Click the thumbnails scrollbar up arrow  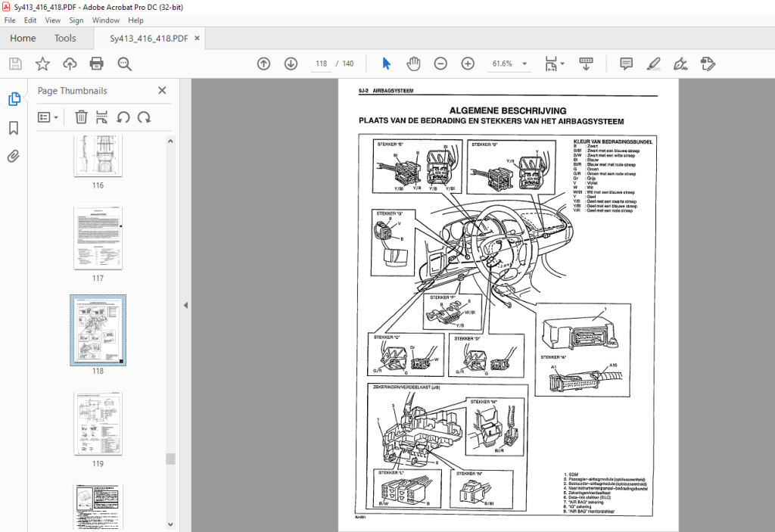(x=170, y=142)
